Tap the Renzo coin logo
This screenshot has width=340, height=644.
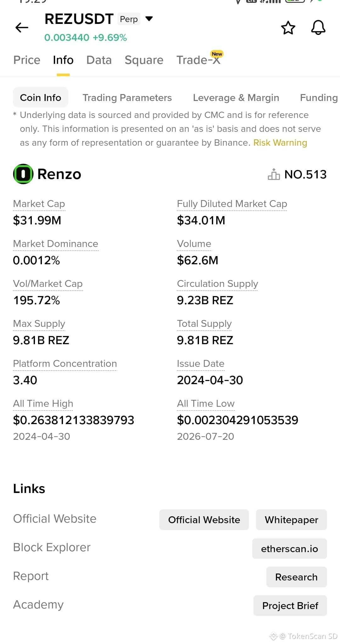23,174
